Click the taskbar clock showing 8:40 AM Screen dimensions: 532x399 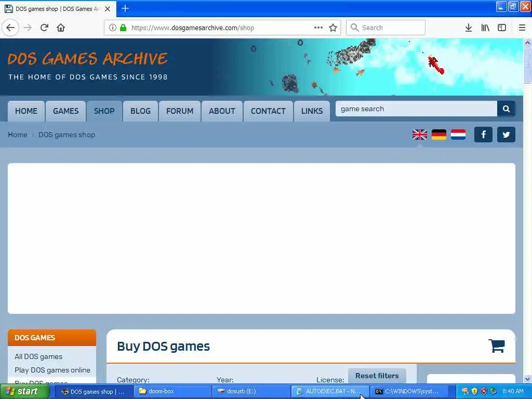pyautogui.click(x=513, y=392)
